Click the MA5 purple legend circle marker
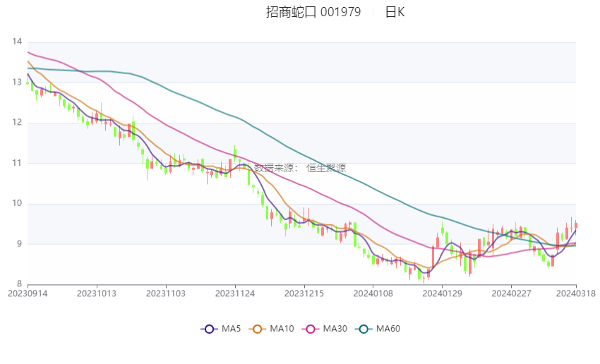Image resolution: width=600 pixels, height=364 pixels. 208,329
